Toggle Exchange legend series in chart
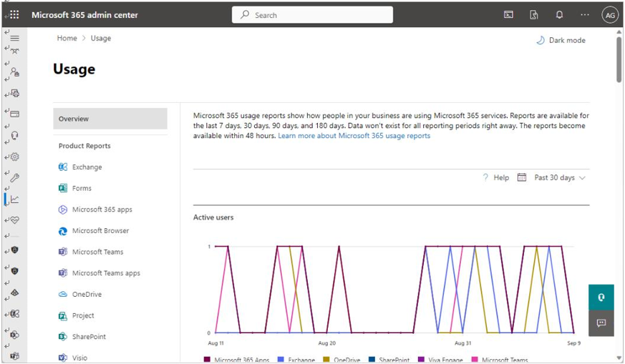Image resolution: width=625 pixels, height=364 pixels. [x=296, y=360]
